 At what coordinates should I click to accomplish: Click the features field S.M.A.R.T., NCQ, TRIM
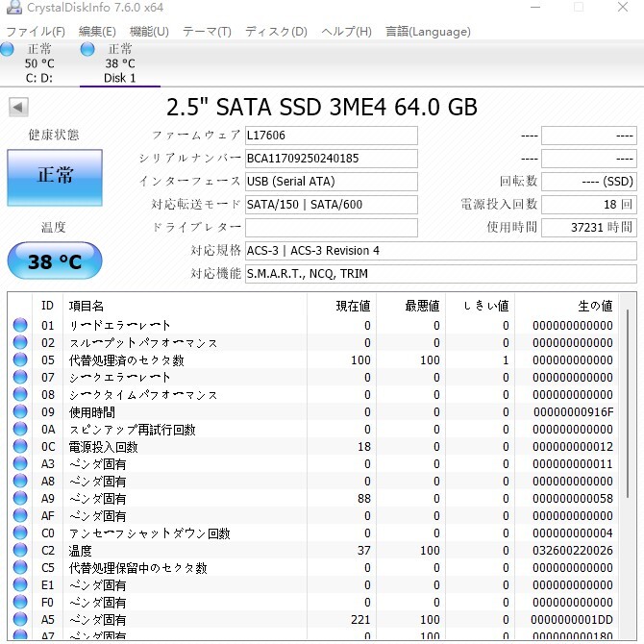pyautogui.click(x=440, y=273)
